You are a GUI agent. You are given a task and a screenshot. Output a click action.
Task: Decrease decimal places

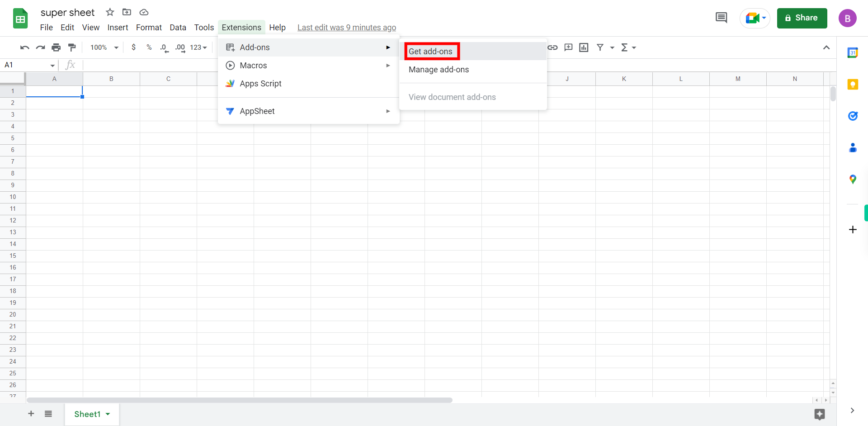click(165, 47)
